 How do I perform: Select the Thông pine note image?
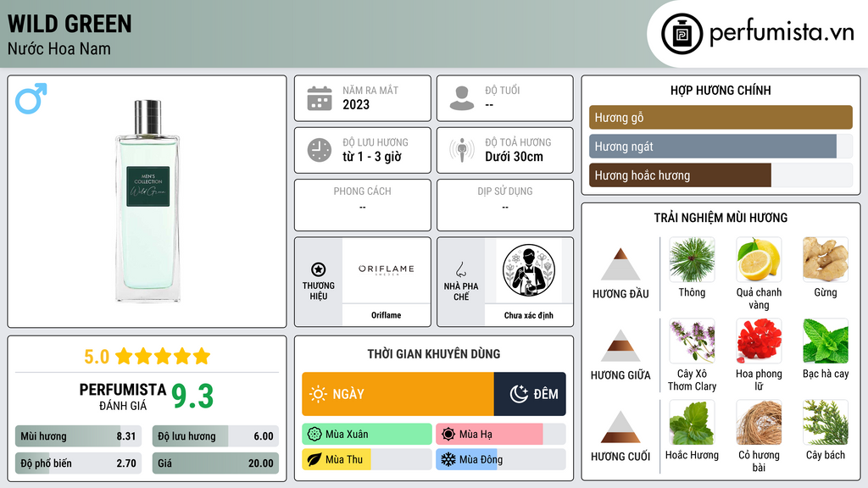tap(692, 260)
